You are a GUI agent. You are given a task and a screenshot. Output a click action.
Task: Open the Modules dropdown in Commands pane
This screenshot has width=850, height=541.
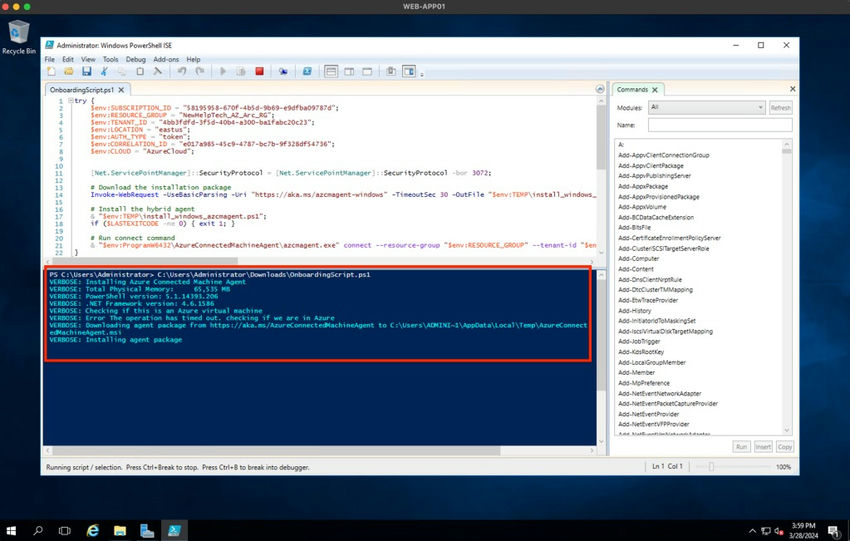tap(706, 107)
